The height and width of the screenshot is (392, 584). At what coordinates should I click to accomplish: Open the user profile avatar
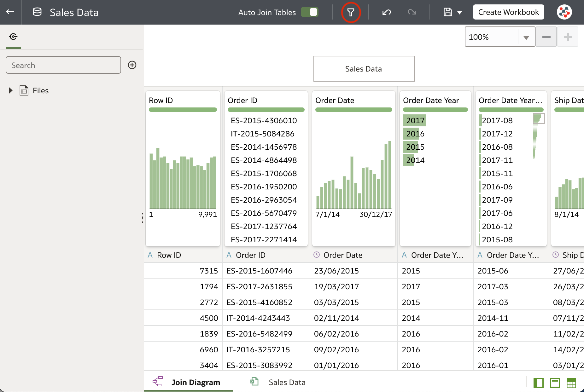pyautogui.click(x=564, y=12)
